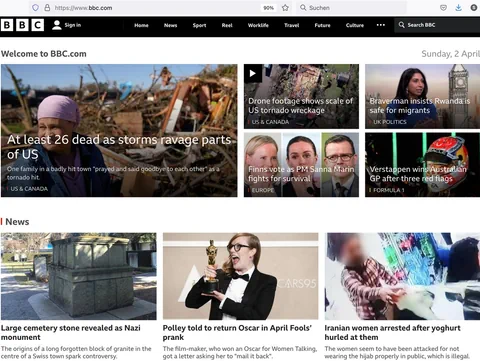This screenshot has height=361, width=480.
Task: Click the Iranian women story thumbnail
Action: [402, 276]
